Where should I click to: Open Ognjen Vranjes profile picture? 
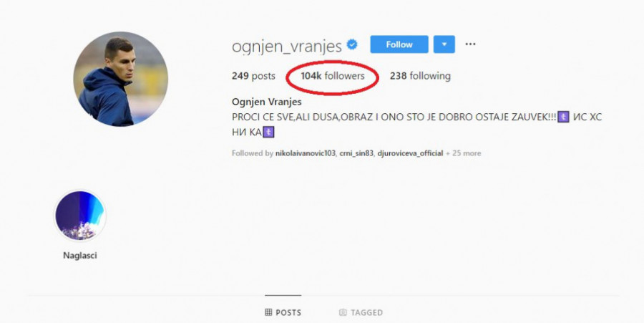(120, 79)
